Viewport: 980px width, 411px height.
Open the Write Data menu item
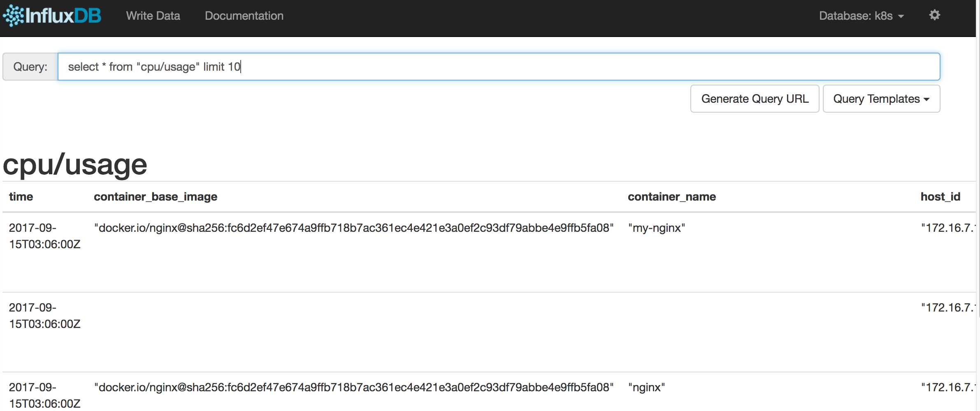(x=153, y=16)
